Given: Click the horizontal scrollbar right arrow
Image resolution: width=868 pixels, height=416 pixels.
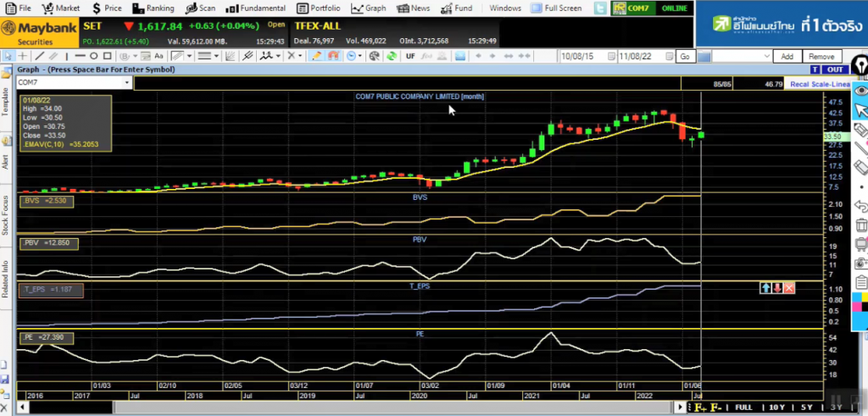Looking at the screenshot, I should [681, 408].
